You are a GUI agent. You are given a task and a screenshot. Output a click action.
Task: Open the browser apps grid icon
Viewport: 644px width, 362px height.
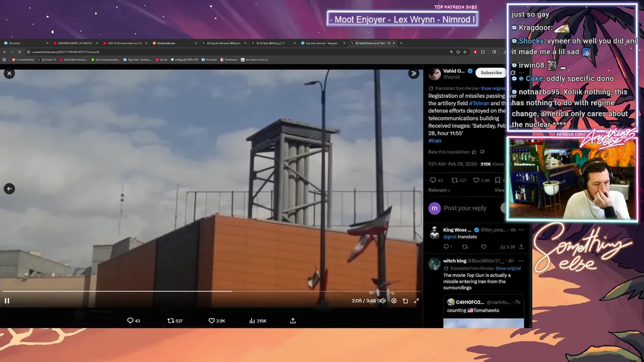pos(4,59)
